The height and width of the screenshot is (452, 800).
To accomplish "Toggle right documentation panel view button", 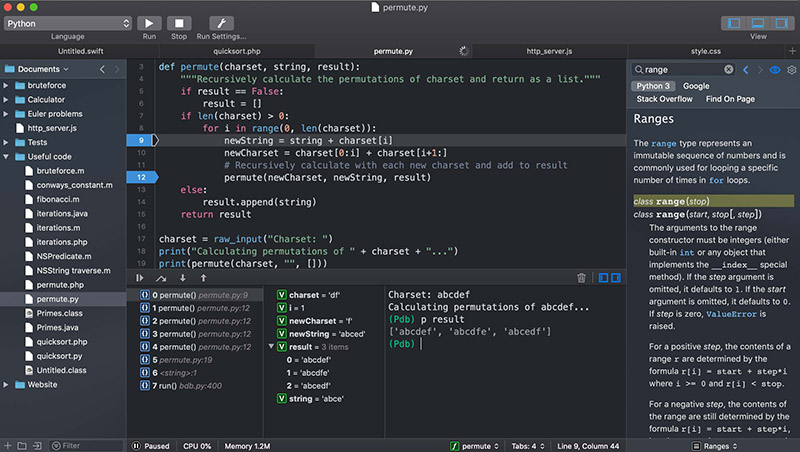I will pos(782,23).
